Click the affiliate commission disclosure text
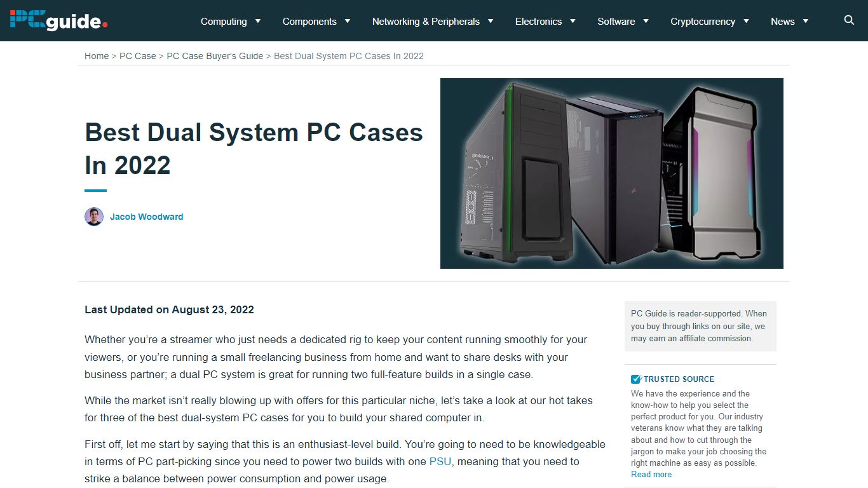Image resolution: width=868 pixels, height=488 pixels. 699,326
